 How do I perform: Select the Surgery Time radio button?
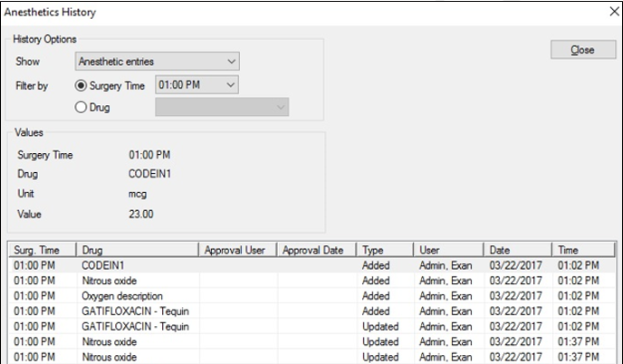[x=82, y=85]
